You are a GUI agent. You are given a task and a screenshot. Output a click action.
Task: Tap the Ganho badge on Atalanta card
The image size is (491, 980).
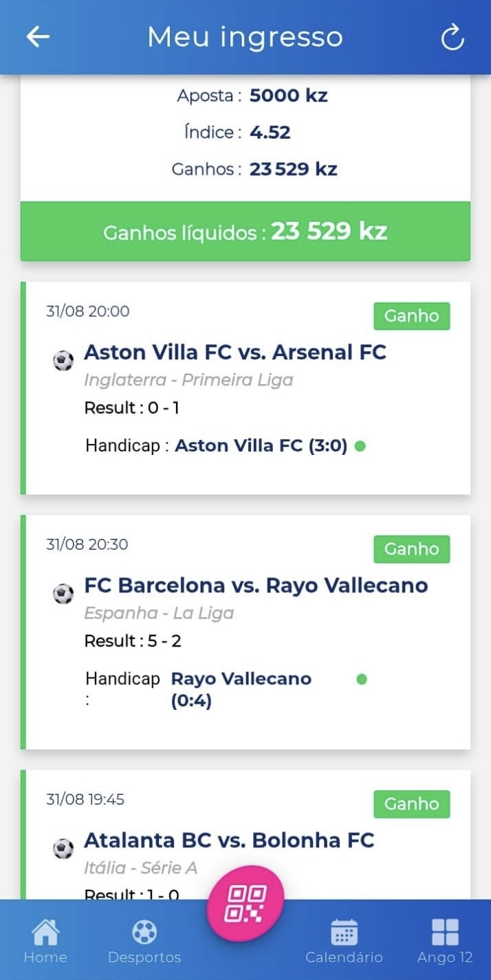(x=412, y=804)
